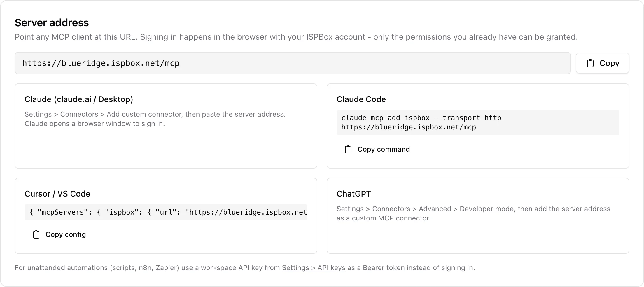Click the Cursor / VS Code card title
This screenshot has width=644, height=287.
tap(57, 194)
